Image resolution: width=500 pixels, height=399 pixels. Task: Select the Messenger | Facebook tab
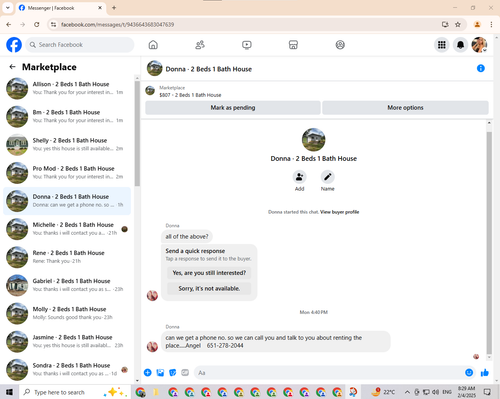(61, 8)
